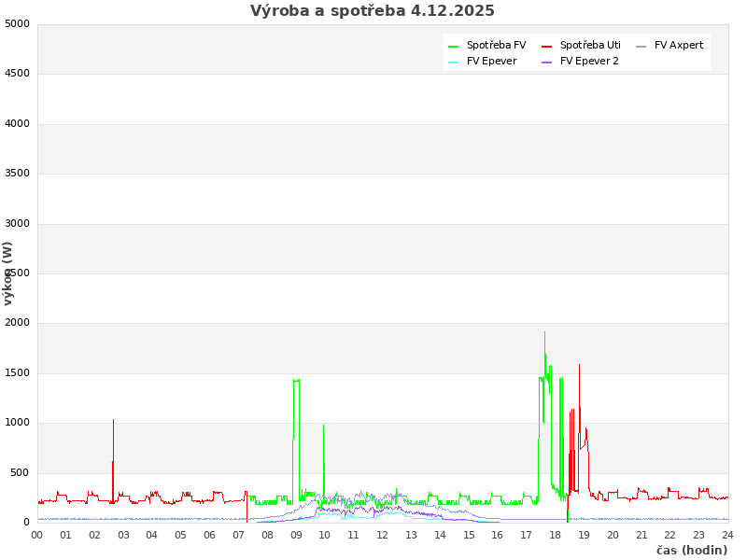
Task: Click the red spike between hours 02 and 03
Action: [113, 422]
